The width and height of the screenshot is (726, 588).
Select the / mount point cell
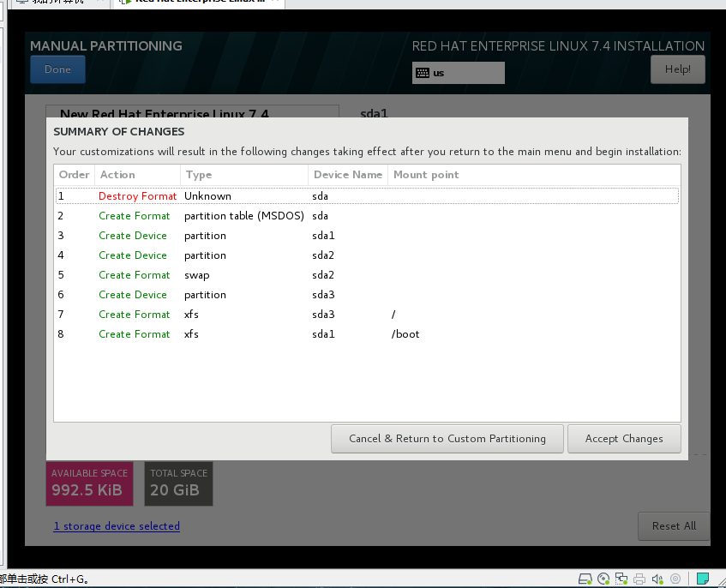(393, 315)
